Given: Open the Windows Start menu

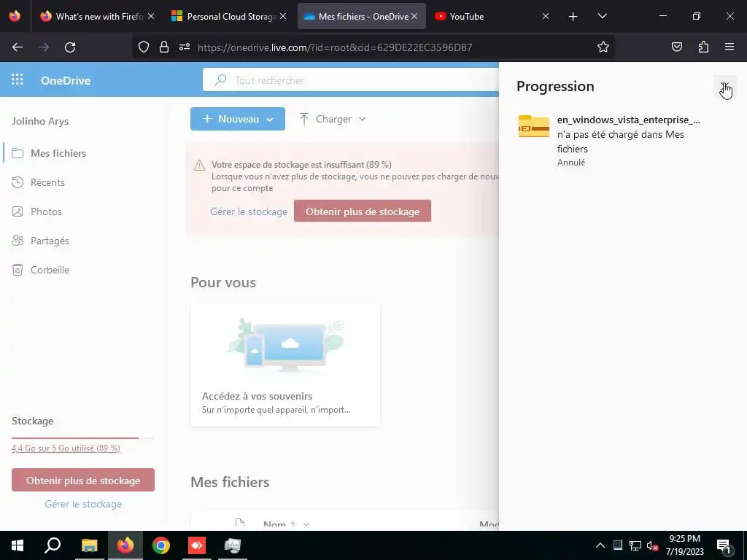Looking at the screenshot, I should coord(18,545).
